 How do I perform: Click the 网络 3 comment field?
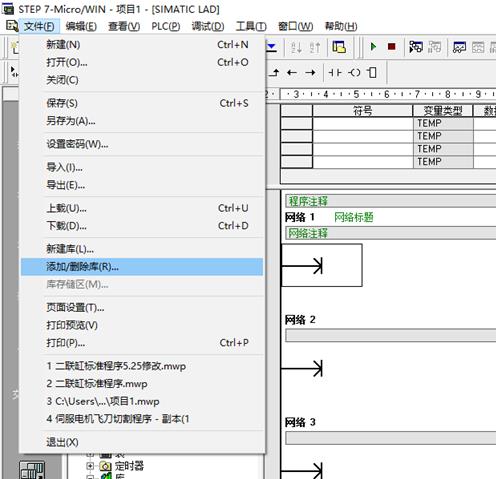click(x=391, y=438)
